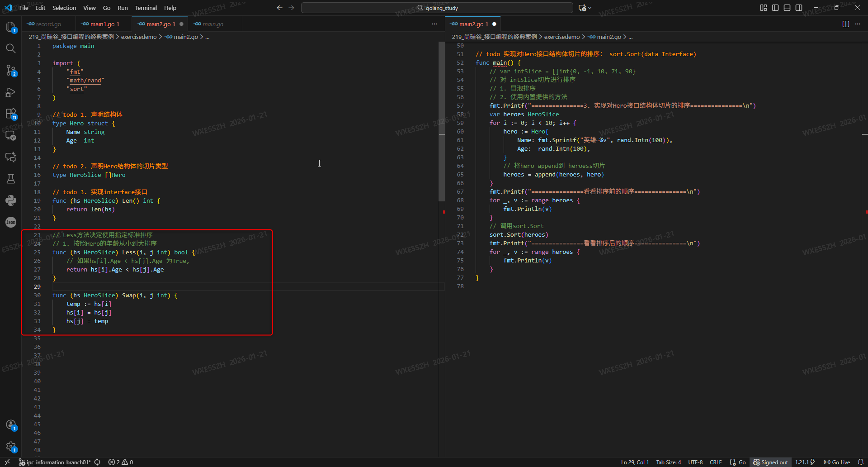Click the Synchronize Changes icon
868x467 pixels.
coord(97,462)
